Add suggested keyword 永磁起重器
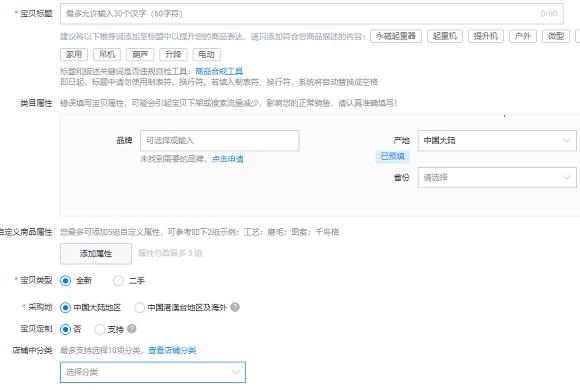Viewport: 580px width, 390px height. click(x=396, y=36)
